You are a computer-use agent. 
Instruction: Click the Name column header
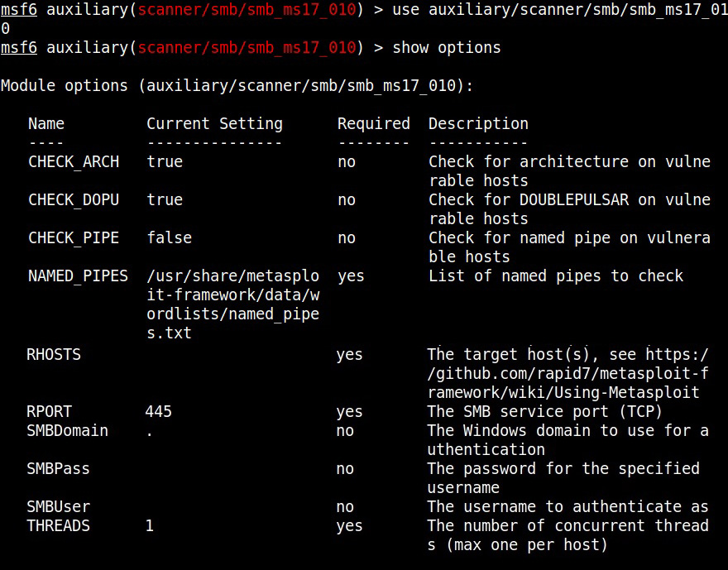(x=46, y=123)
